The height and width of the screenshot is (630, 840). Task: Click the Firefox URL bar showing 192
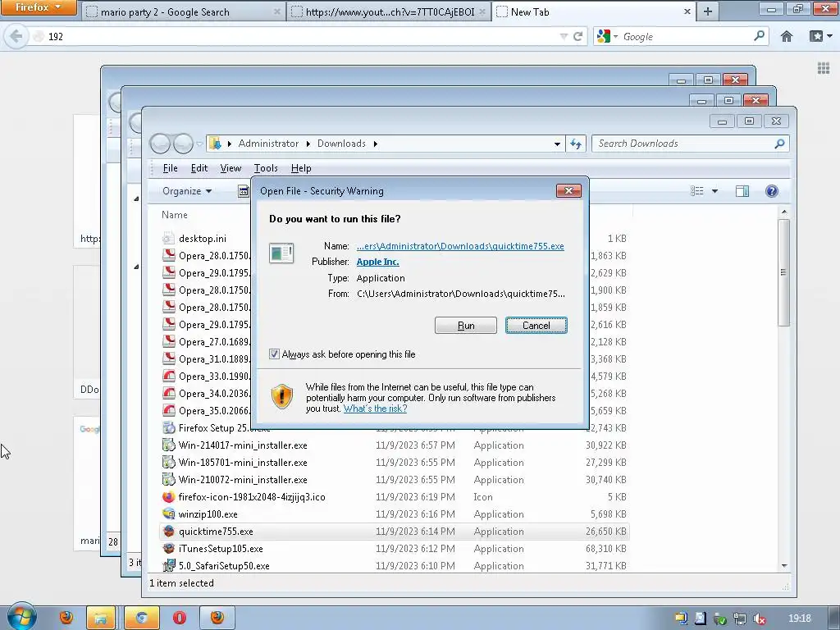coord(300,36)
